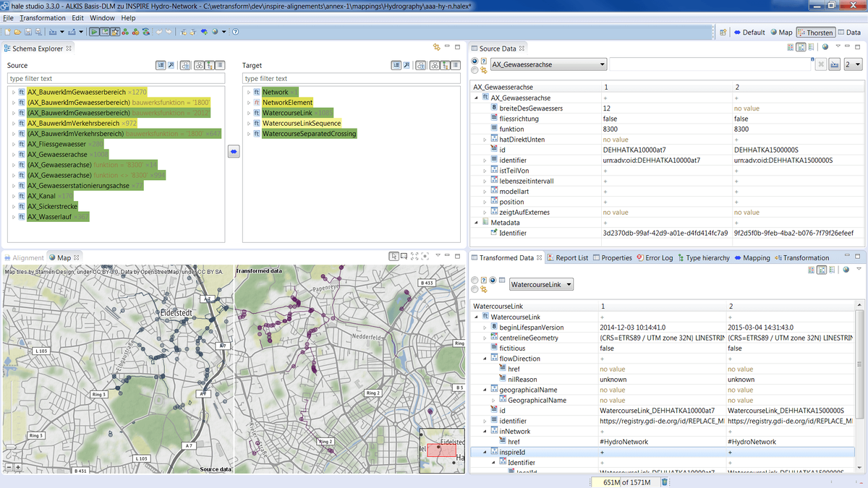Expand the AX_Kanal source type

tap(12, 196)
